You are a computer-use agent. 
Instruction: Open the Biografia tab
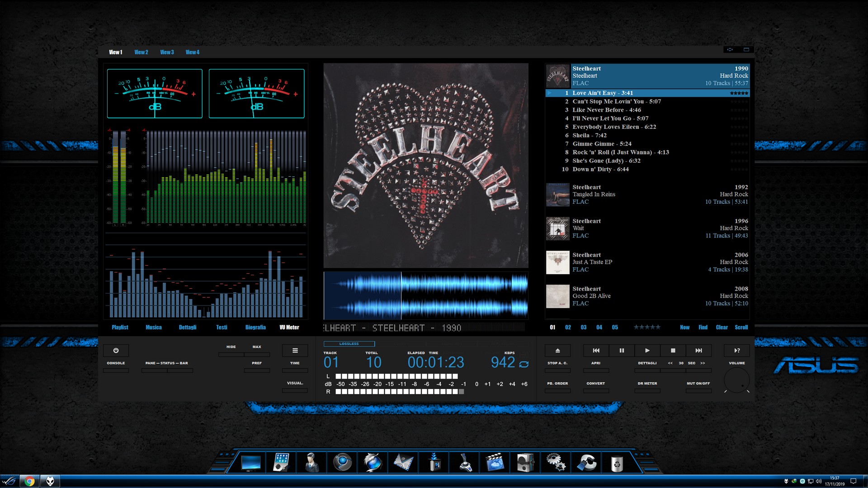pyautogui.click(x=255, y=328)
